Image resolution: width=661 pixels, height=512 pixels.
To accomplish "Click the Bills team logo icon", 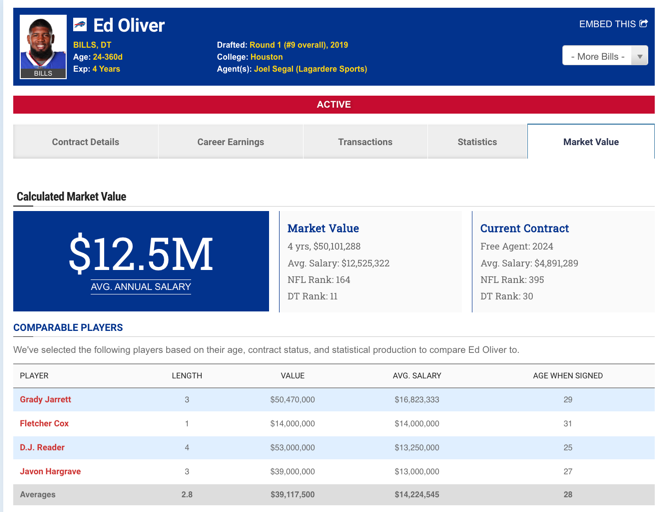I will click(x=80, y=25).
